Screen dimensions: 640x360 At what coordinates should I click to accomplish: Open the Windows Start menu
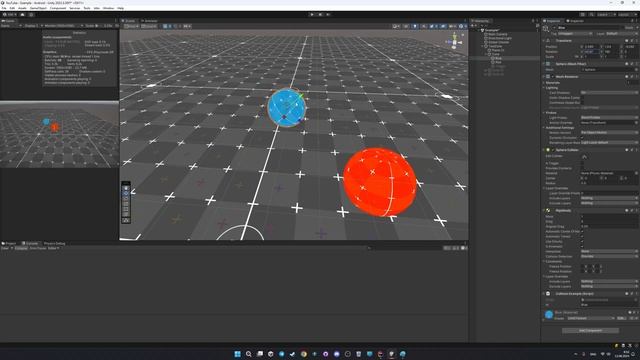click(x=238, y=354)
